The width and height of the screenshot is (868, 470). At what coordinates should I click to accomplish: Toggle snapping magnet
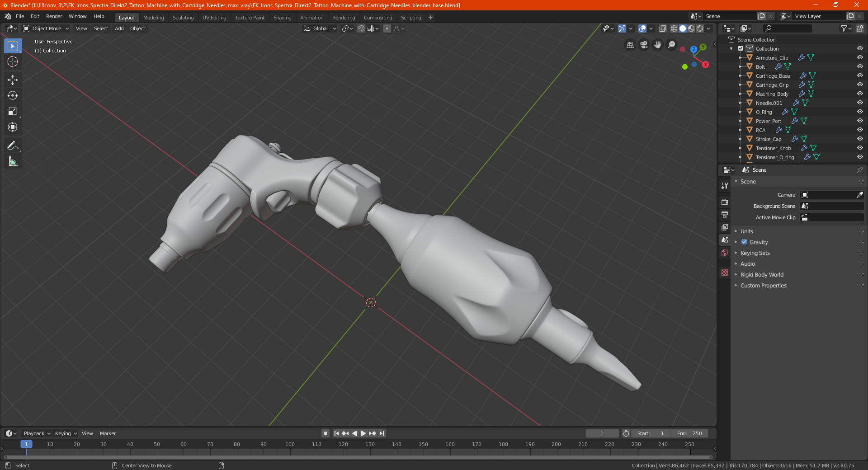pyautogui.click(x=361, y=28)
